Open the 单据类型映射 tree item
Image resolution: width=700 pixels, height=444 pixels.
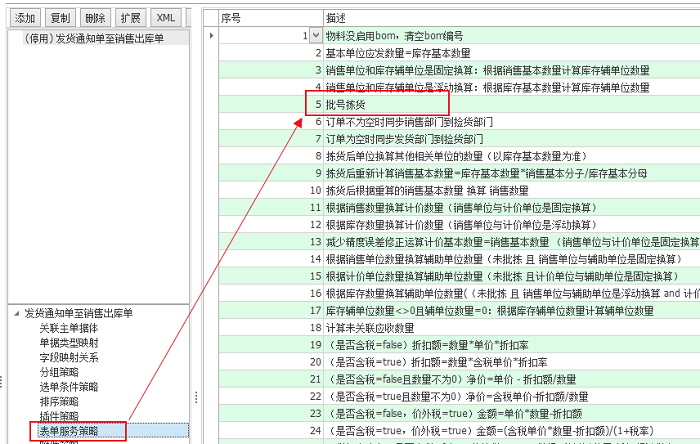[x=68, y=342]
